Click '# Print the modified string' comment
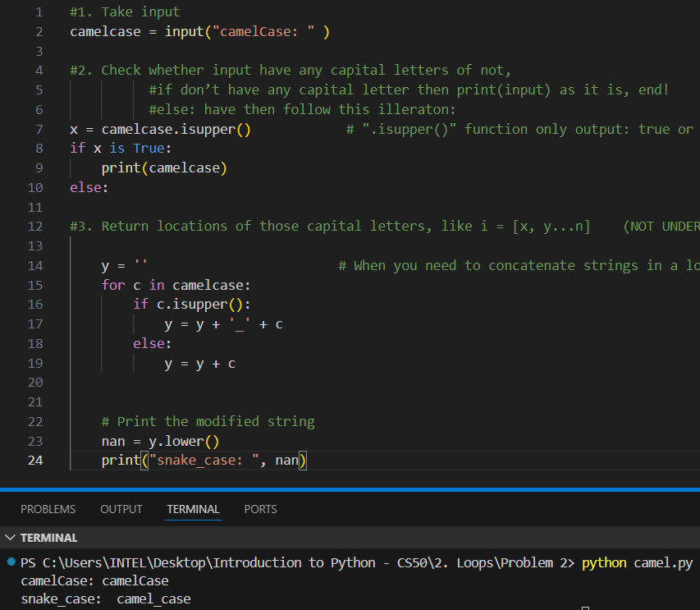Image resolution: width=700 pixels, height=610 pixels. [x=208, y=421]
